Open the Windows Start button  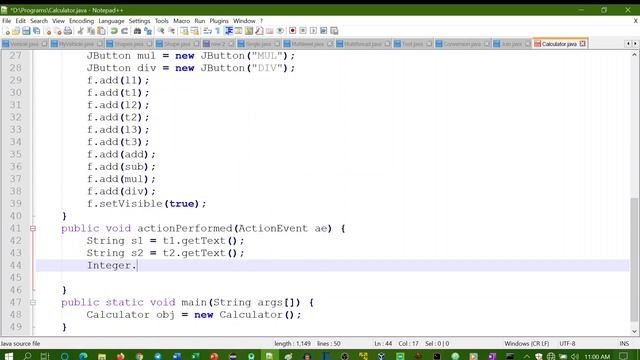(x=8, y=356)
